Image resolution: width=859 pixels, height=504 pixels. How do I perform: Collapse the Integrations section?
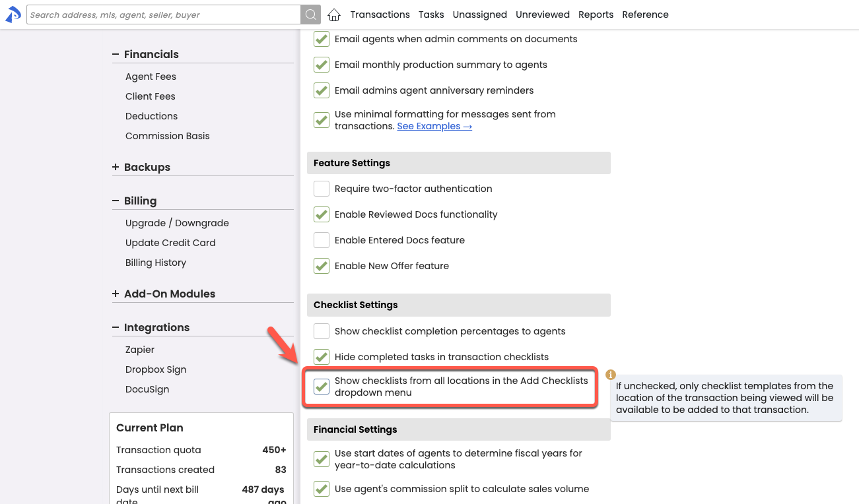tap(116, 327)
